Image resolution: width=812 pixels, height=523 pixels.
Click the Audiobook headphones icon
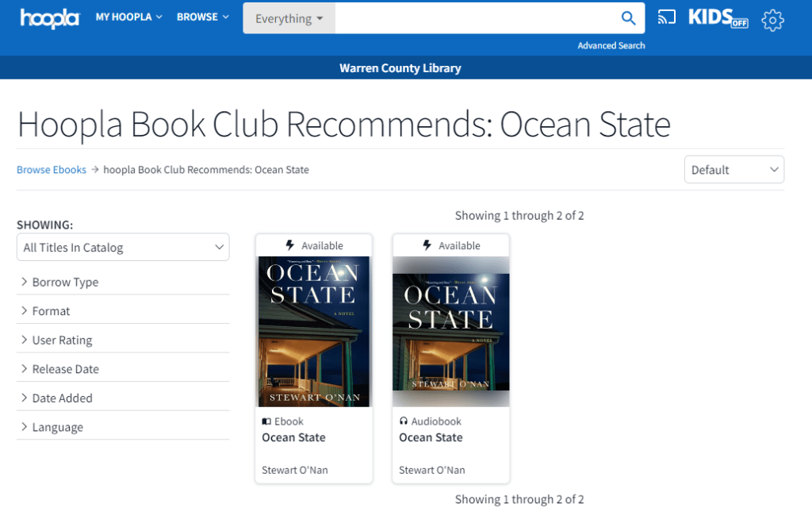(x=404, y=421)
